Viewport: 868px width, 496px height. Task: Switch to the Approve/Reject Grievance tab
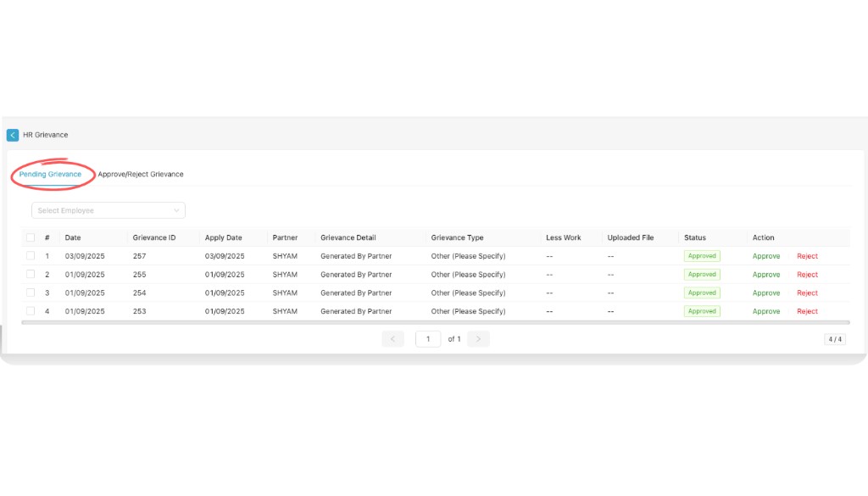(141, 174)
